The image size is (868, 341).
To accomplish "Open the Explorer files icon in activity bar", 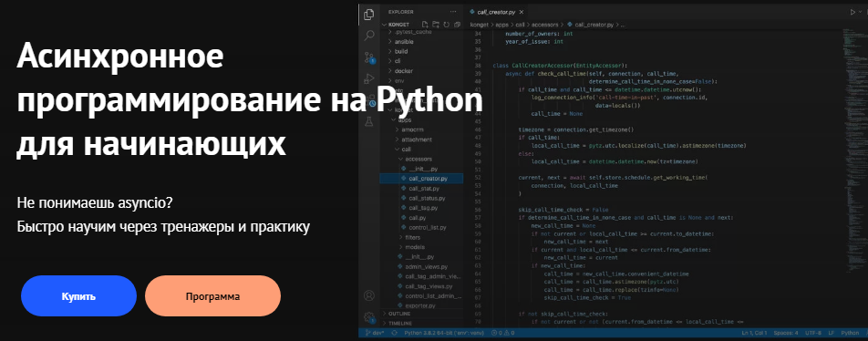I will click(369, 15).
